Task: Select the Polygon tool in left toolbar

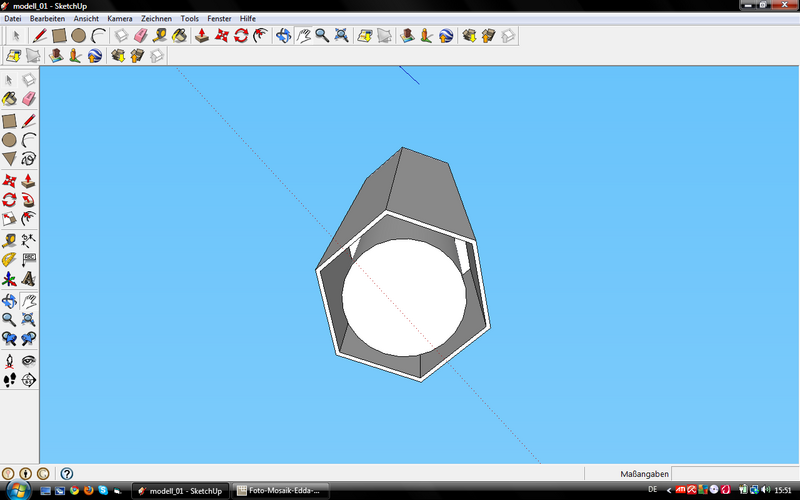Action: [9, 159]
